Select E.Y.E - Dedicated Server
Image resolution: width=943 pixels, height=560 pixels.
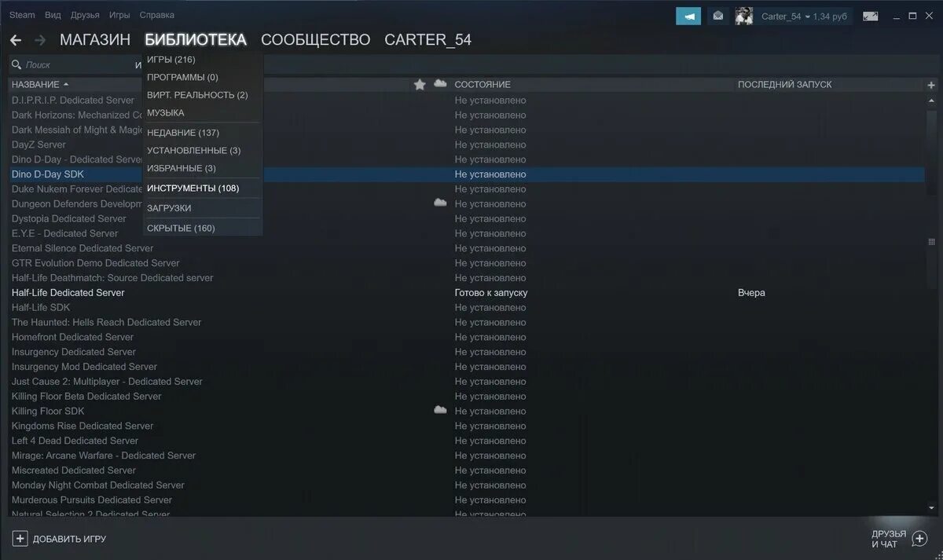click(x=65, y=233)
